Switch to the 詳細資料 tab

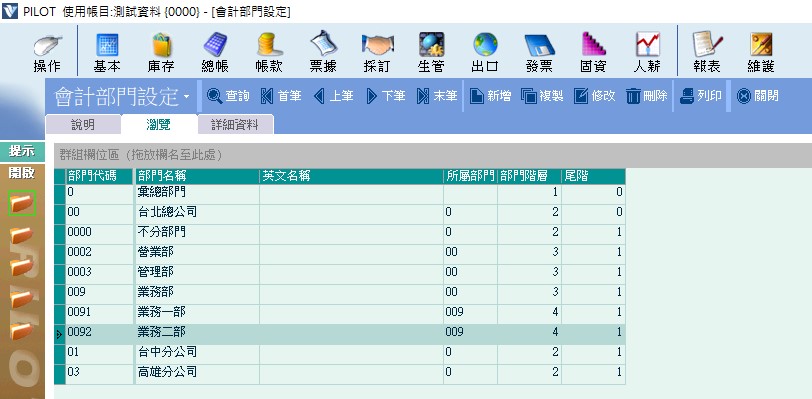(x=236, y=125)
